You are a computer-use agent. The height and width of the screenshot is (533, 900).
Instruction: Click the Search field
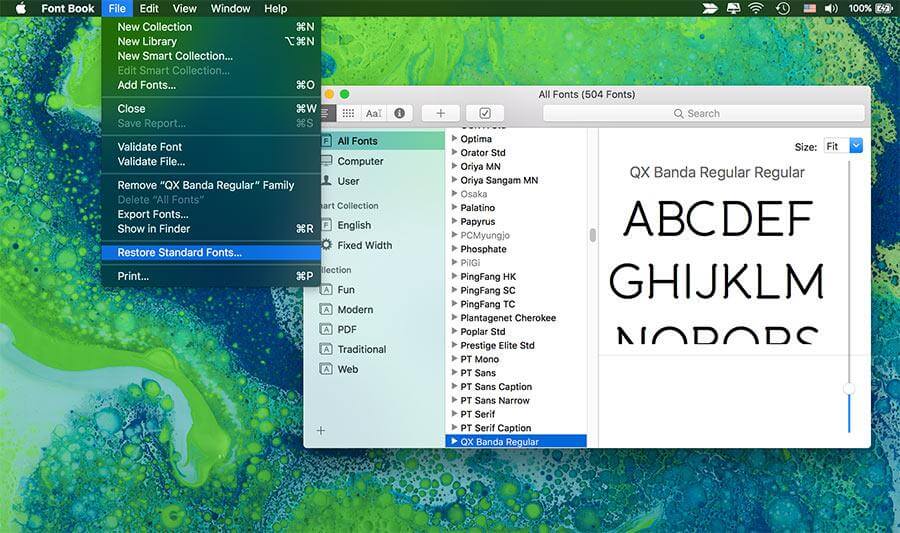704,113
